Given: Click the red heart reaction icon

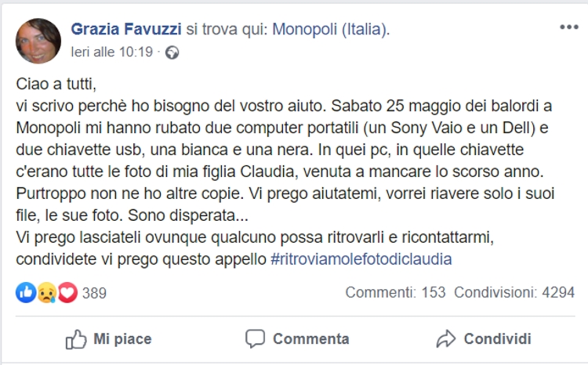Looking at the screenshot, I should [67, 293].
